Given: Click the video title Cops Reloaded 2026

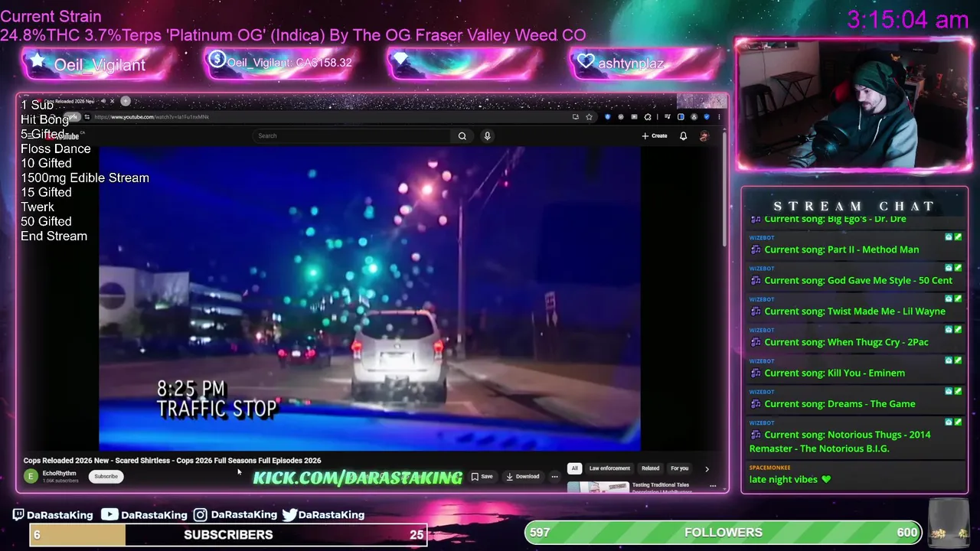Looking at the screenshot, I should click(172, 460).
